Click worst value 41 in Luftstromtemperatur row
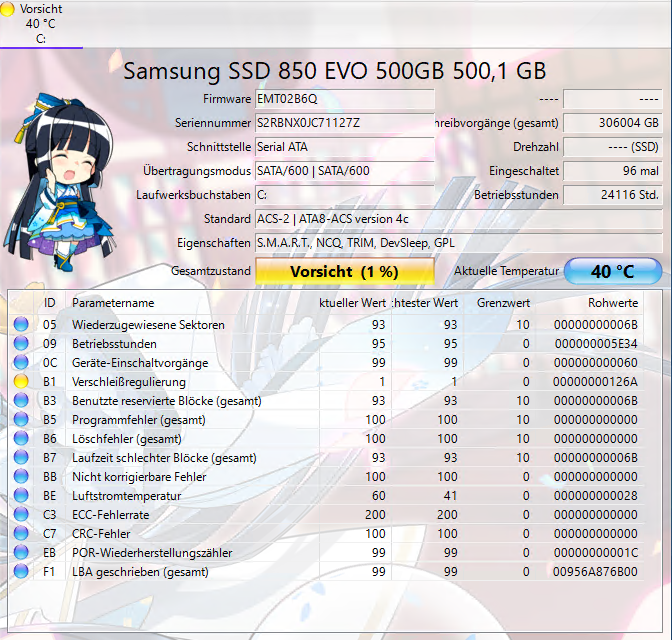 pos(450,496)
